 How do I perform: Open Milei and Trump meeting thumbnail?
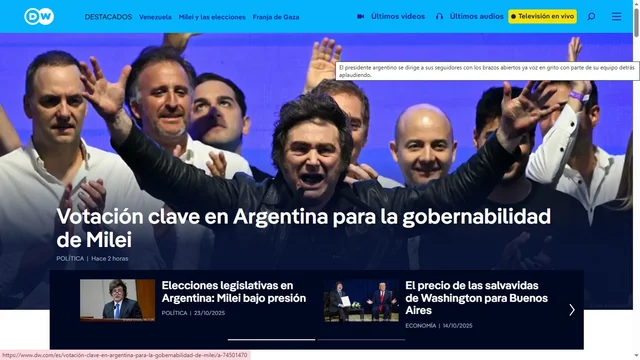[361, 300]
